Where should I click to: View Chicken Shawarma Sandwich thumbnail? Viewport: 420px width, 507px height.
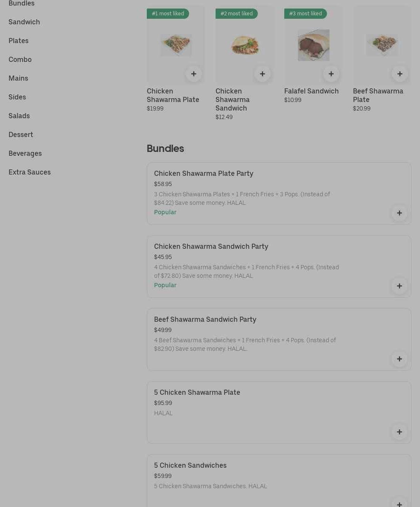coord(245,45)
